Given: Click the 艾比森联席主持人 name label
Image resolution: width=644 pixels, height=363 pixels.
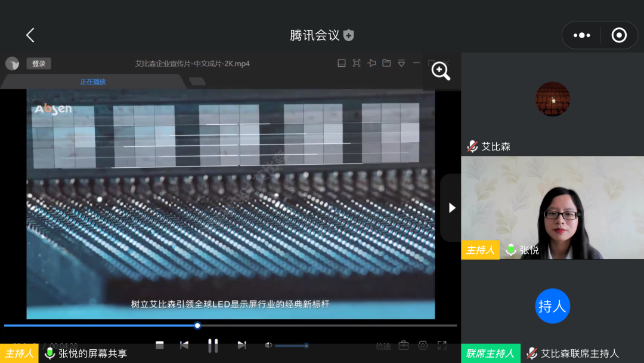Looking at the screenshot, I should pos(580,353).
